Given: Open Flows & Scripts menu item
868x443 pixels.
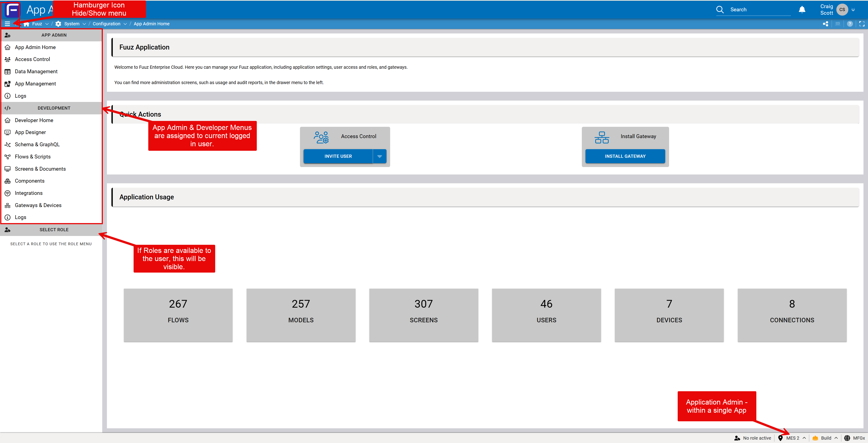Looking at the screenshot, I should click(x=33, y=157).
